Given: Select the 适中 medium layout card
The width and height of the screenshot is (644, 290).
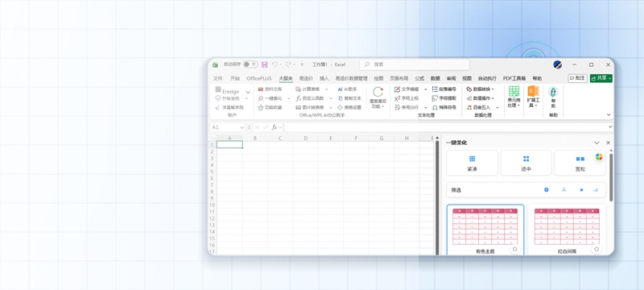Looking at the screenshot, I should click(x=526, y=163).
